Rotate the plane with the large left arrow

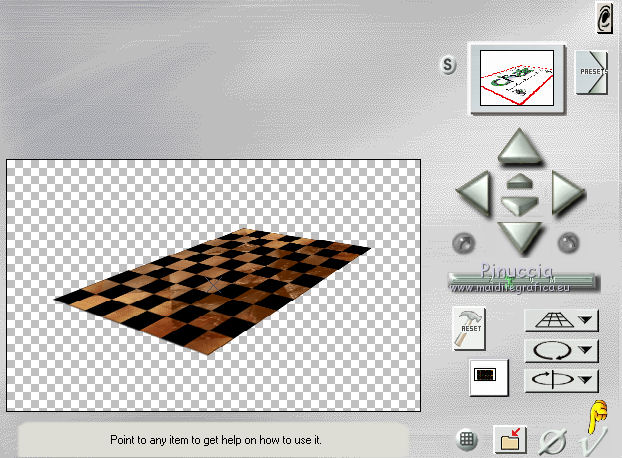[474, 193]
